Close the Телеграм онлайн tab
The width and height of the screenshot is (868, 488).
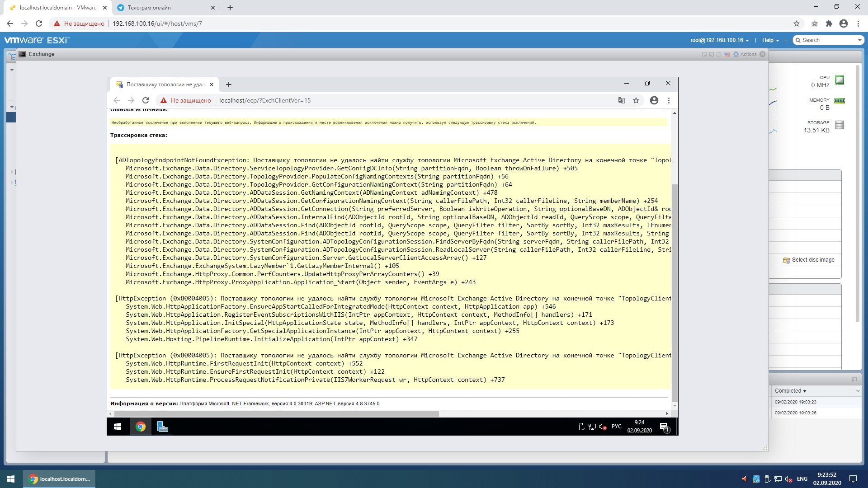(x=213, y=8)
